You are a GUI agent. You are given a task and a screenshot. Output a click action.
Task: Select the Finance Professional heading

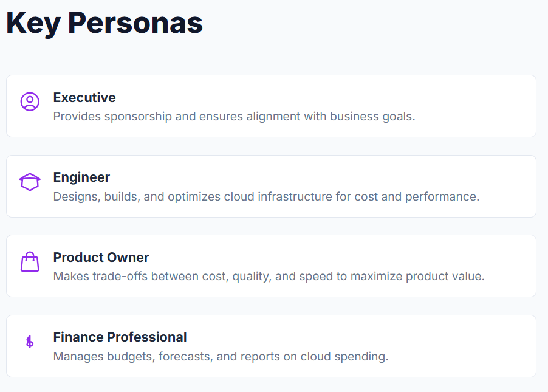point(120,337)
